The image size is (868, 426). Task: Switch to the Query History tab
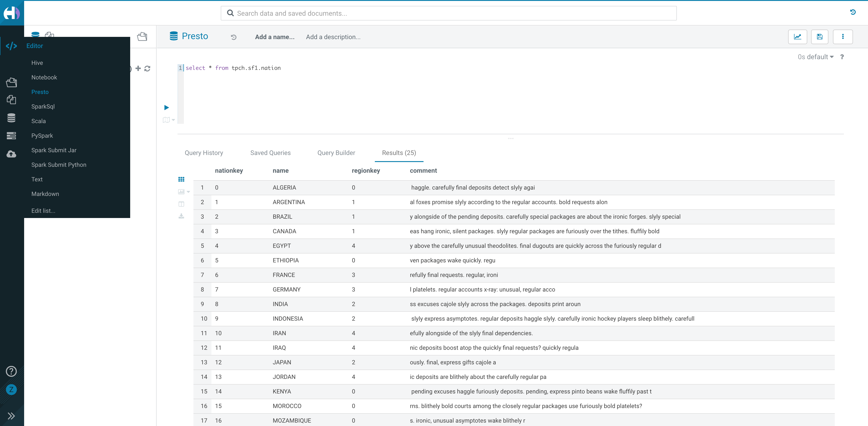(203, 153)
